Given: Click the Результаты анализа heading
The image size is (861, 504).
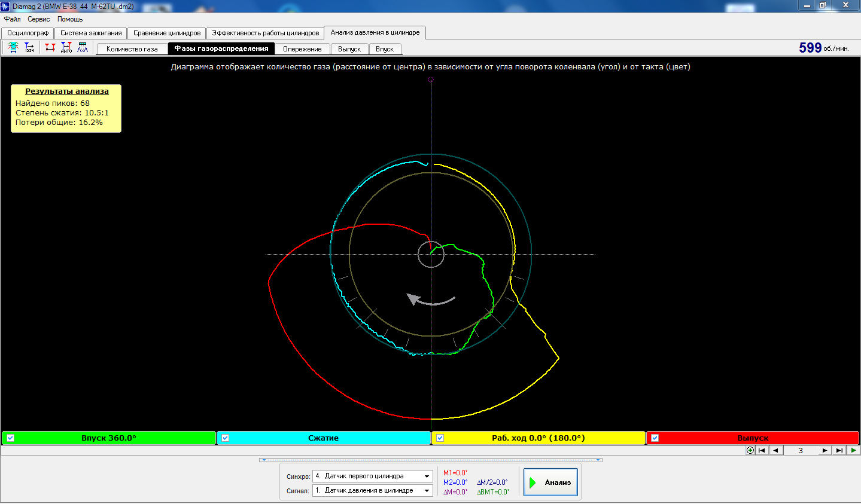Looking at the screenshot, I should tap(67, 91).
